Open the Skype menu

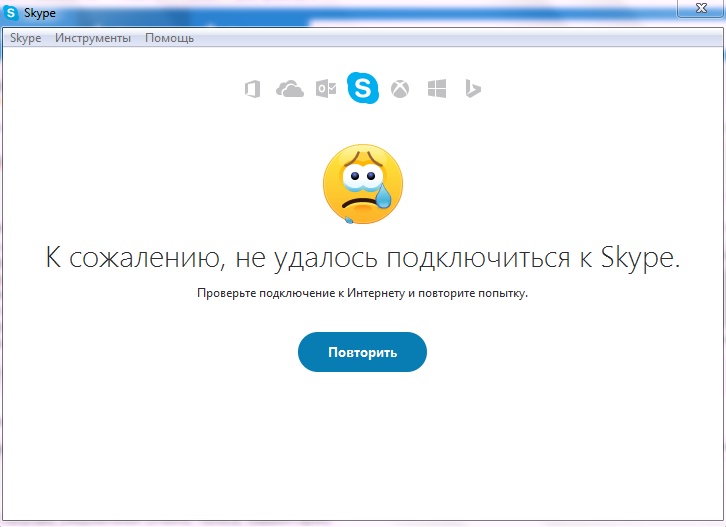pyautogui.click(x=25, y=38)
